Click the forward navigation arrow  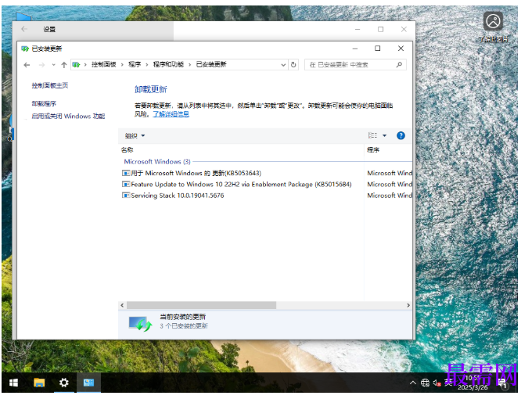click(x=41, y=65)
